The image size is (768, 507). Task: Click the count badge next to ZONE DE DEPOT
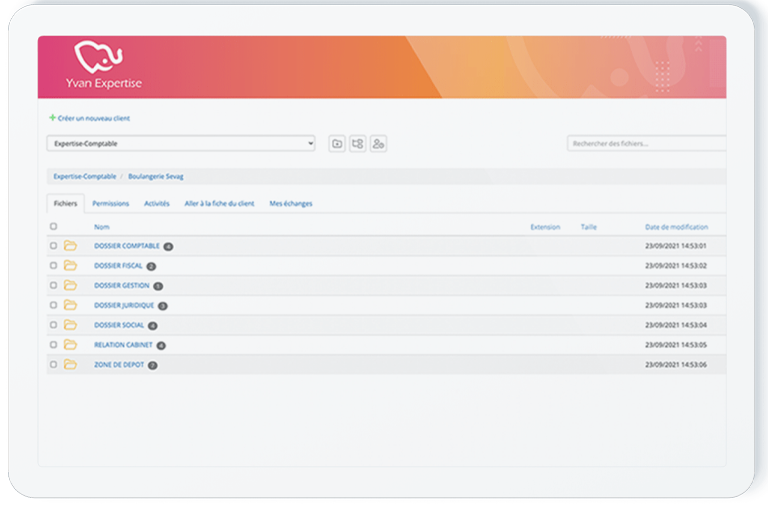tap(152, 365)
